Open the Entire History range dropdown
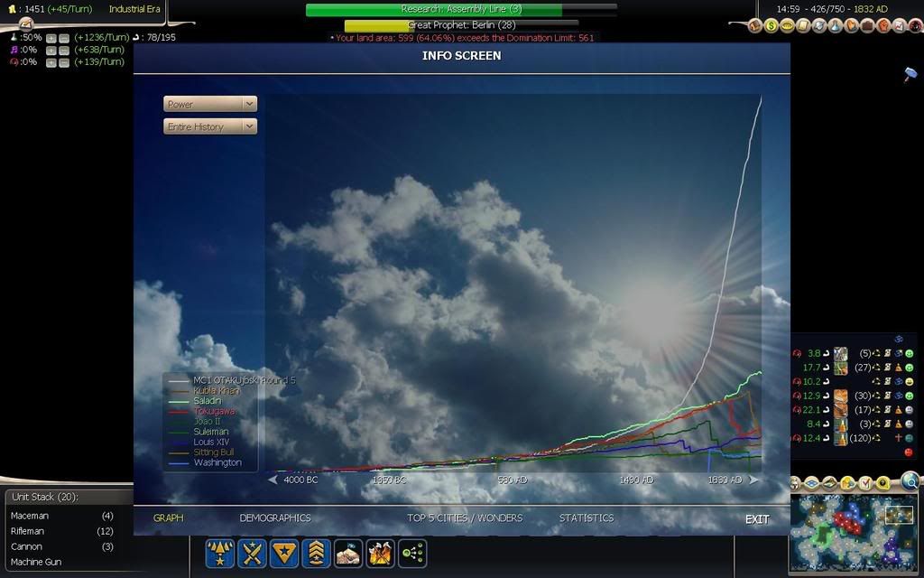Screen dimensions: 924x578 [210, 126]
